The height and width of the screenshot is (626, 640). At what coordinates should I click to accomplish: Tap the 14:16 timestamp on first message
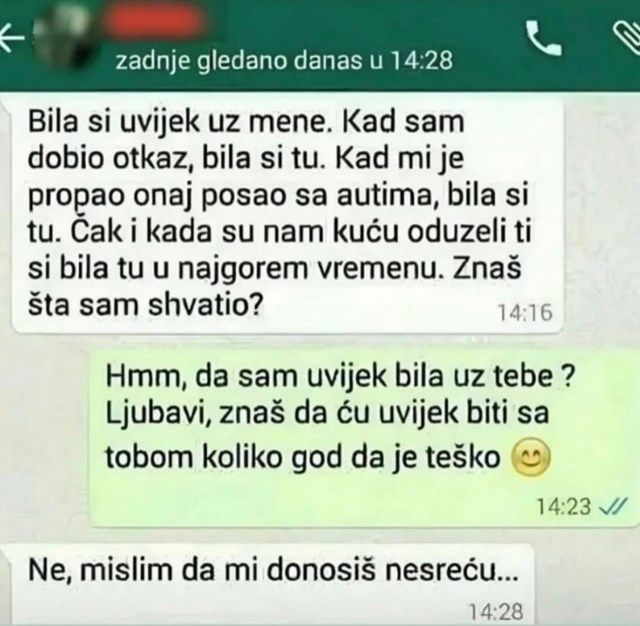pyautogui.click(x=525, y=313)
